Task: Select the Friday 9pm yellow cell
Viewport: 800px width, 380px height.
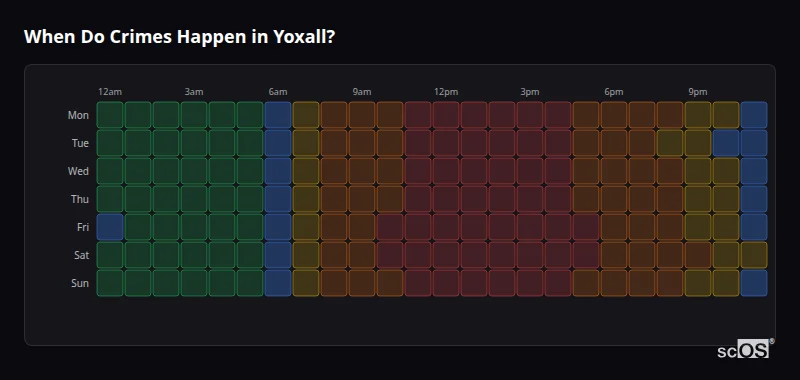Action: click(698, 227)
